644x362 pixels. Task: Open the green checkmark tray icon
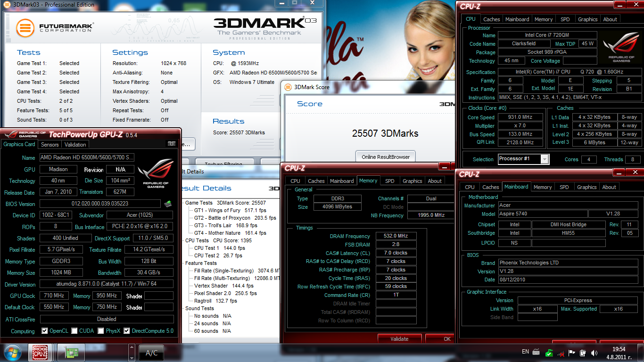click(x=549, y=352)
